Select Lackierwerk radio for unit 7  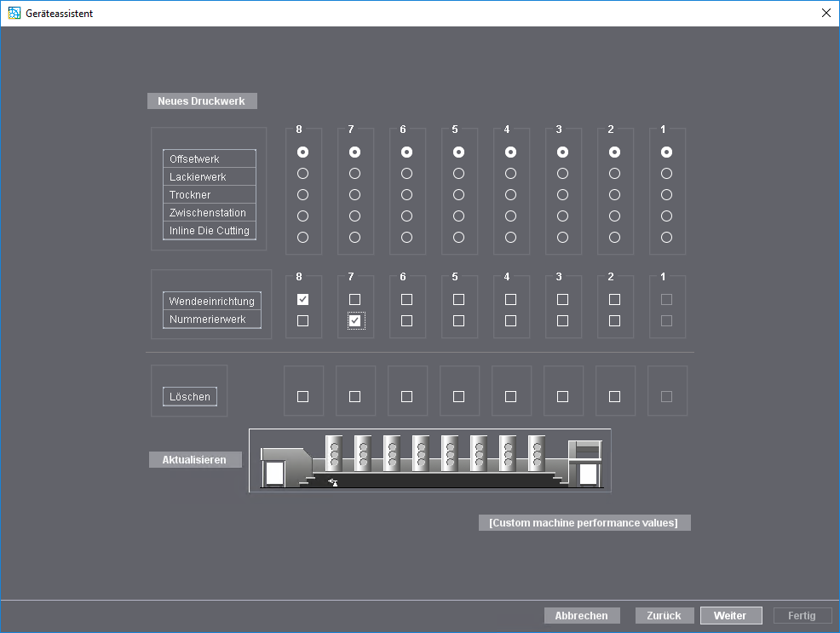tap(354, 174)
